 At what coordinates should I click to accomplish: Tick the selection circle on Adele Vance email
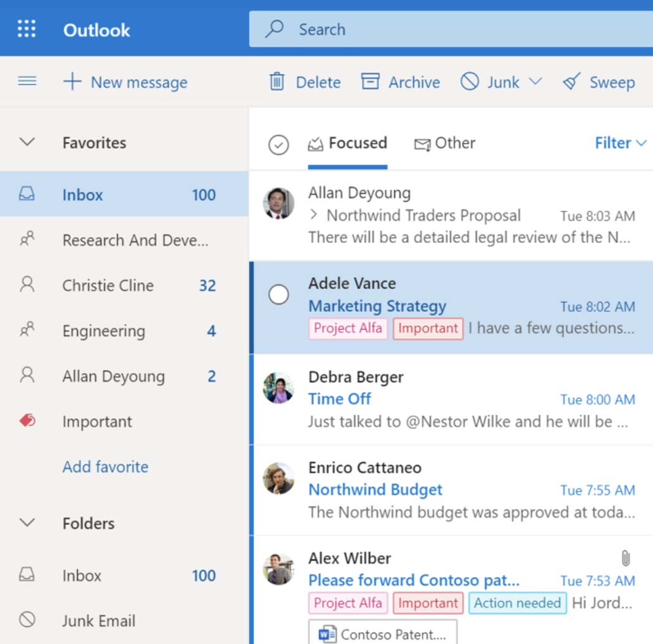[278, 295]
